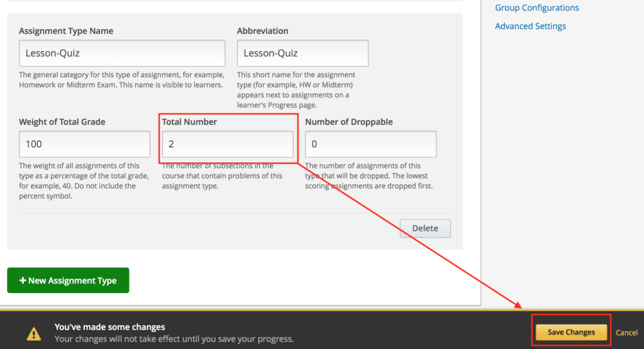Click the Total Number label

[x=189, y=122]
